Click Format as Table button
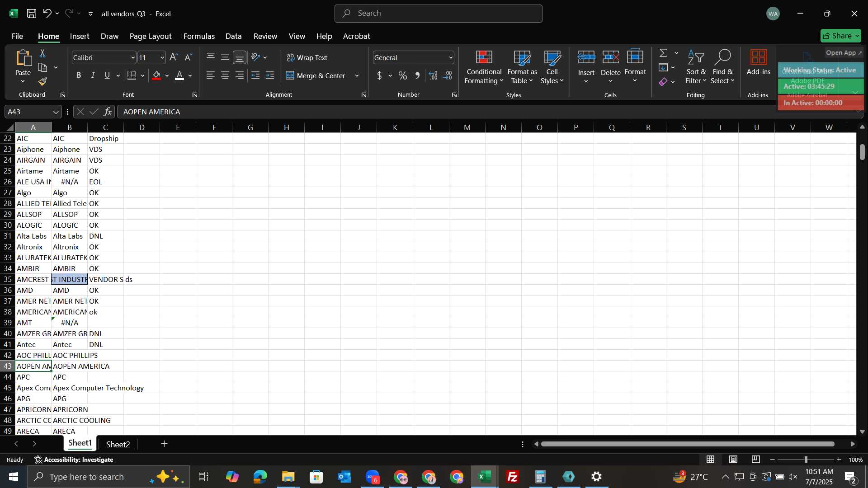 tap(522, 67)
